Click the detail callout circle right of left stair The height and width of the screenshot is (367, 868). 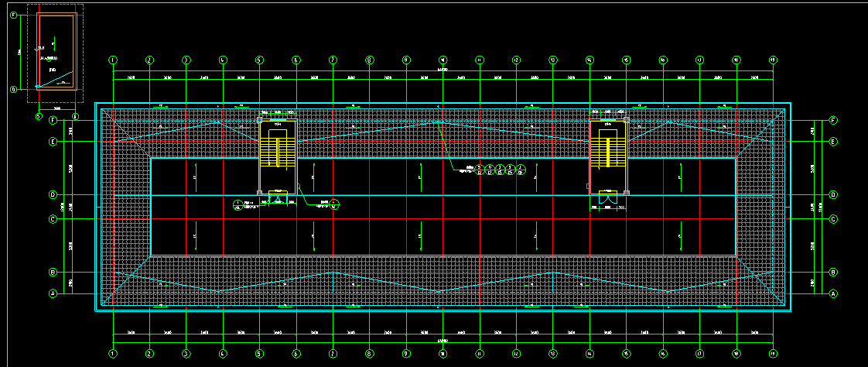335,204
